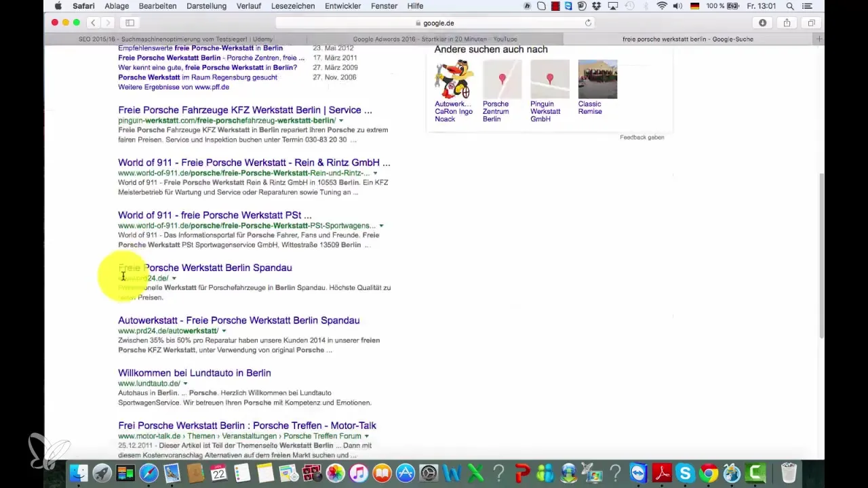
Task: Click the page's vertical scrollbar
Action: pyautogui.click(x=822, y=255)
